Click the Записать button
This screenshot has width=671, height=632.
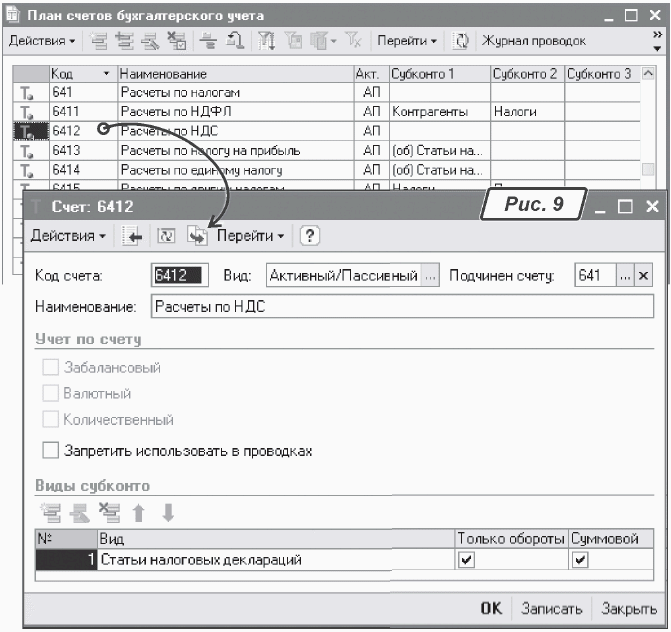(549, 609)
